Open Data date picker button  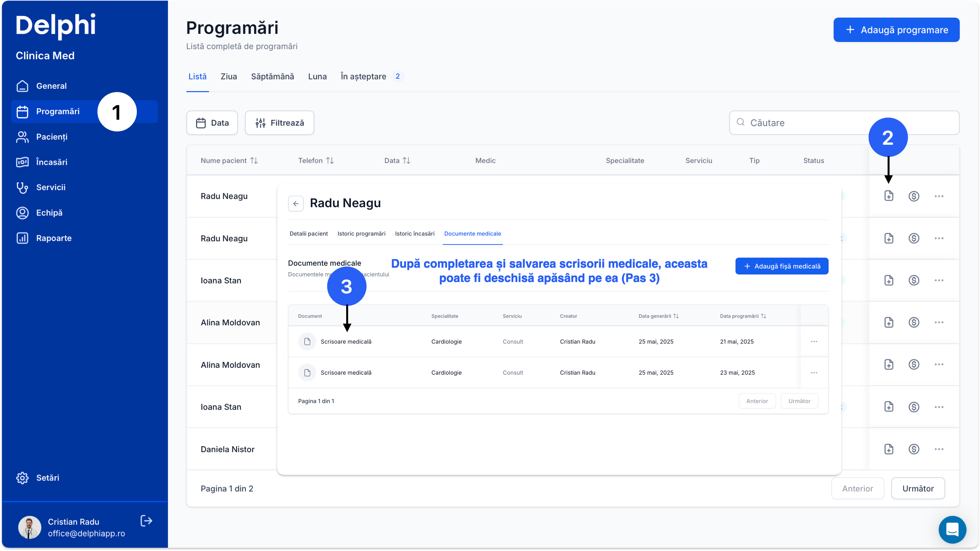click(x=212, y=123)
